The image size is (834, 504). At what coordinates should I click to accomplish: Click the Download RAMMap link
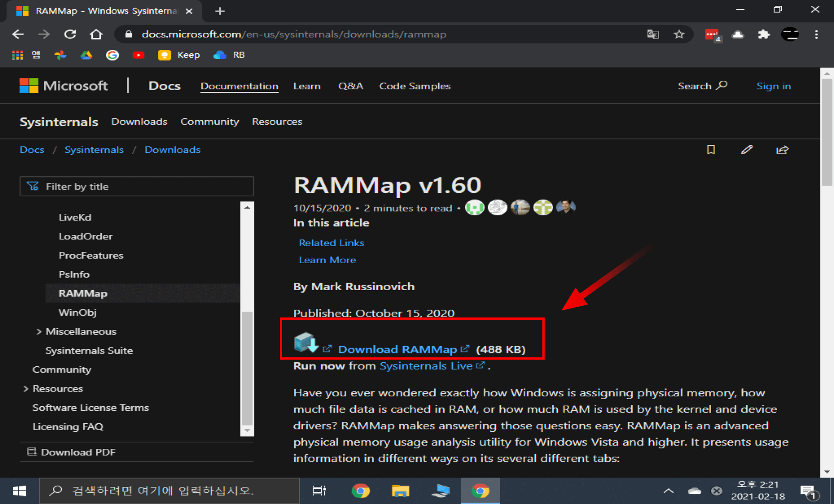[398, 349]
